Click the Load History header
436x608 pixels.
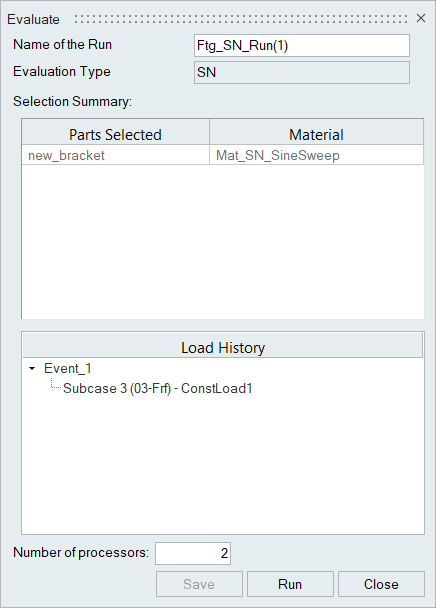click(x=223, y=347)
